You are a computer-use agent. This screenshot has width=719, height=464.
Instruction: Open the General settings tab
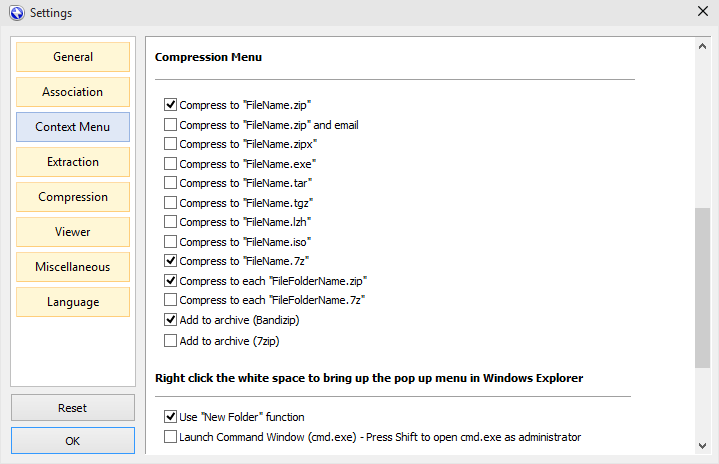point(73,57)
